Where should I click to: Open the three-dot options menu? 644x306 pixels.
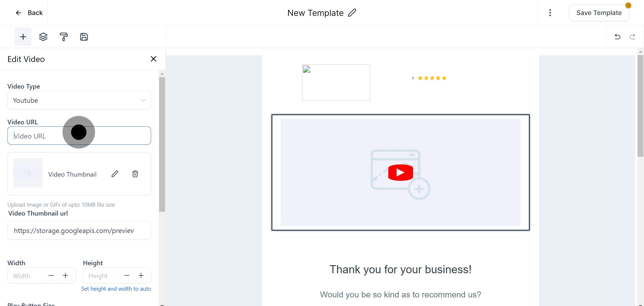click(x=550, y=13)
